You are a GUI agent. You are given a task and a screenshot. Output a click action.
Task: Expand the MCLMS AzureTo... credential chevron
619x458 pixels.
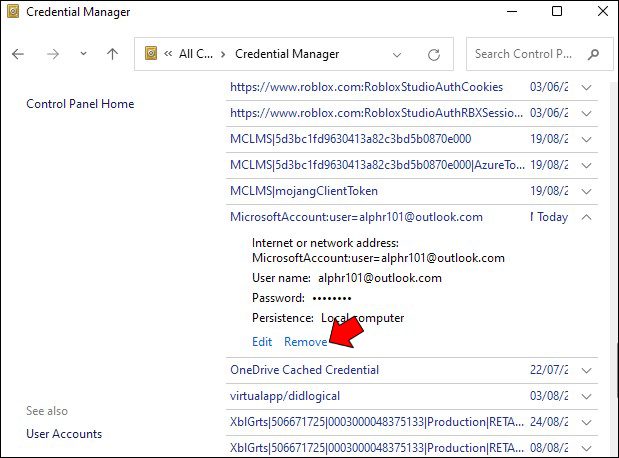tap(587, 165)
